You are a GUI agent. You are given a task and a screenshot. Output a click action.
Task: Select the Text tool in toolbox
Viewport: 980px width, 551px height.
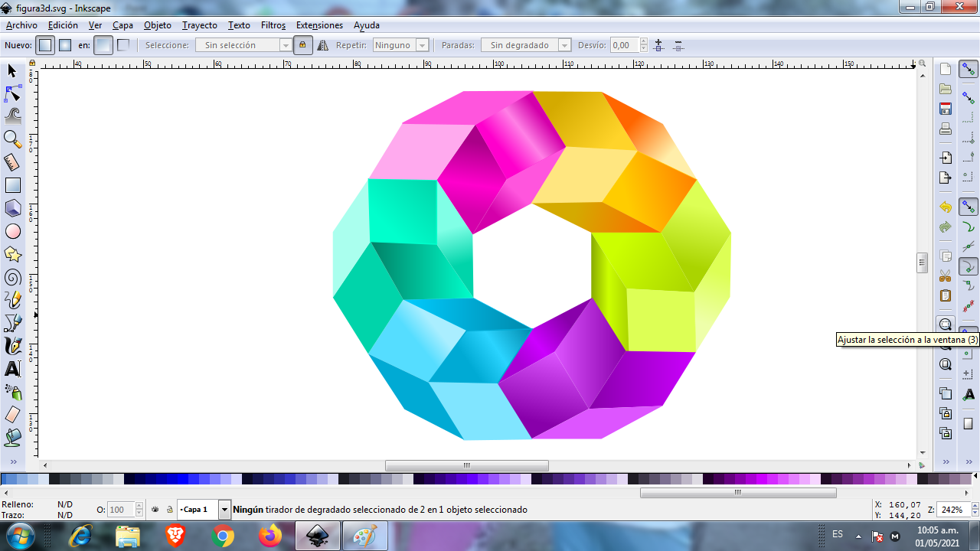(x=12, y=369)
